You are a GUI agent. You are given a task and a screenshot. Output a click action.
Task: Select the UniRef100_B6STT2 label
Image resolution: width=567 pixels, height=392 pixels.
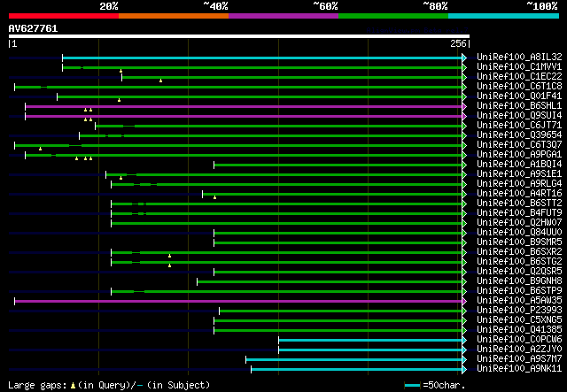coord(519,204)
